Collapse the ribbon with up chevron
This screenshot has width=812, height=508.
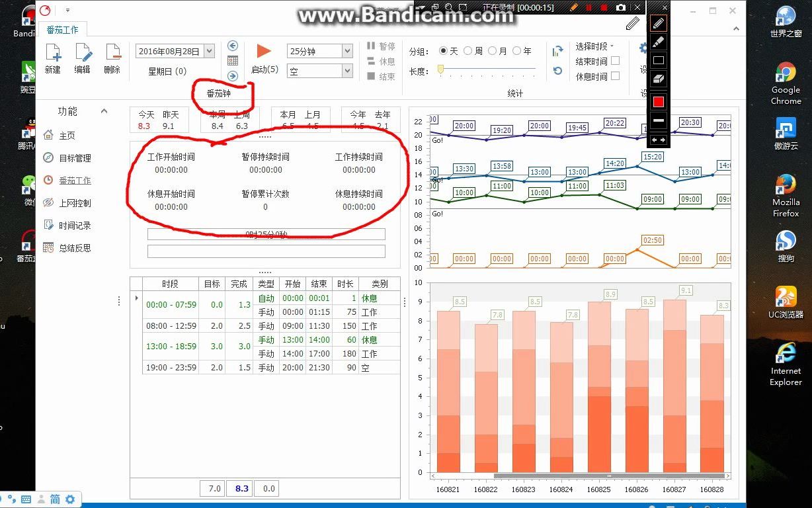pos(736,28)
